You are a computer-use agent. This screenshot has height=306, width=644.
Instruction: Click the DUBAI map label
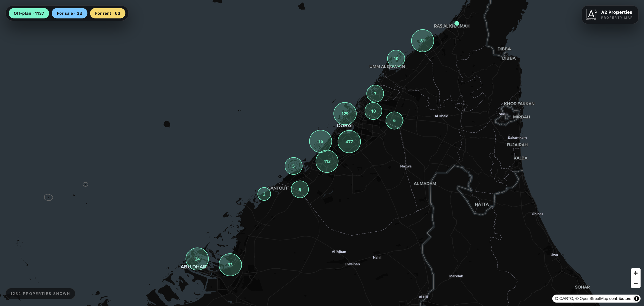[344, 126]
